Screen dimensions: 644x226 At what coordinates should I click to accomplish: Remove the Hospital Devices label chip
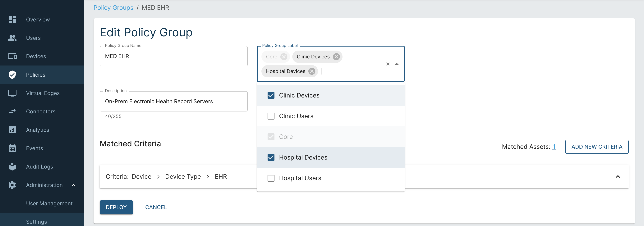pyautogui.click(x=311, y=71)
